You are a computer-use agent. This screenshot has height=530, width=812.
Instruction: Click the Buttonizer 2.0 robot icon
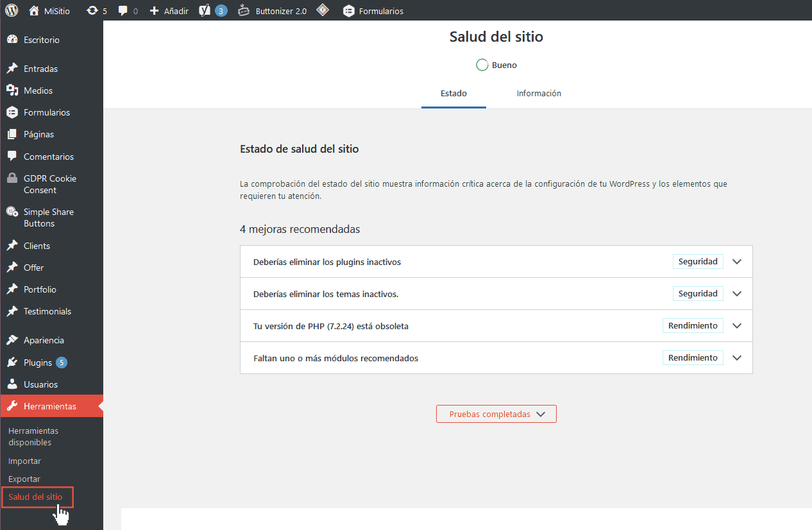(244, 11)
